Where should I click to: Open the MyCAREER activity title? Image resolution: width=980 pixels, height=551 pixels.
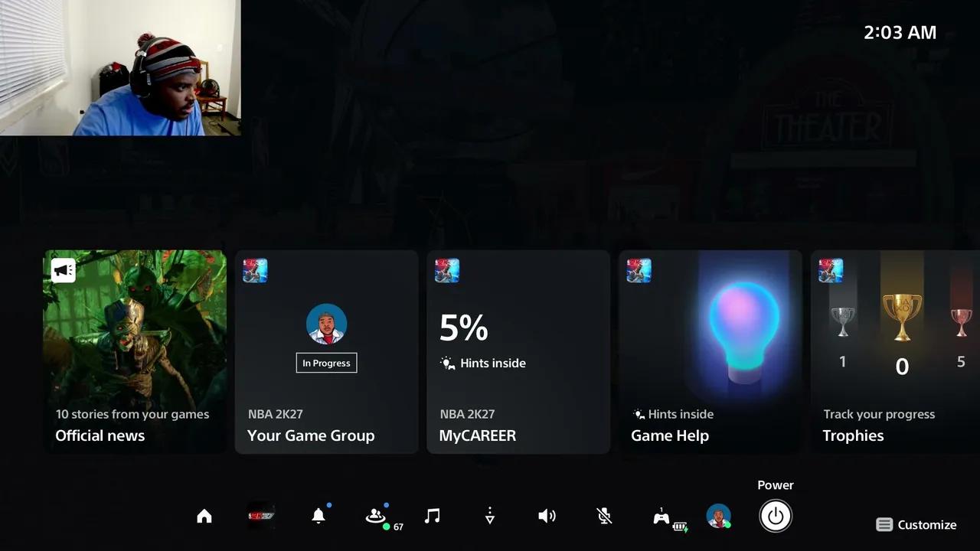click(x=478, y=435)
